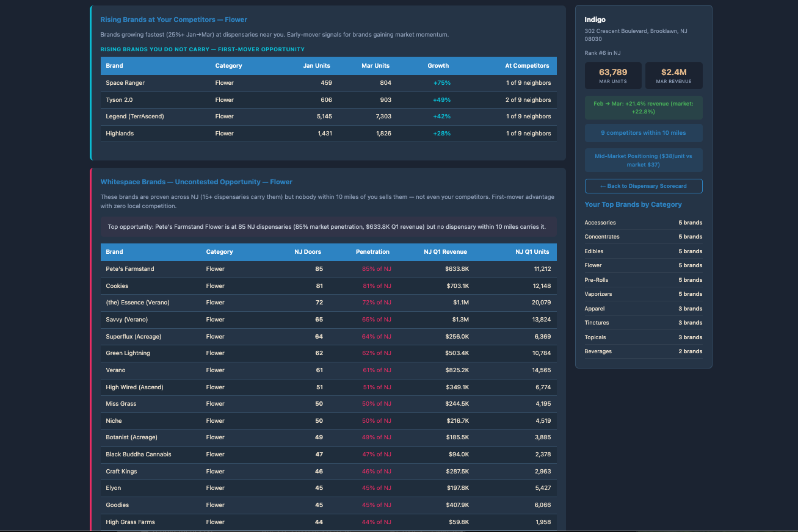Click the 85% of NJ penetration value

tap(377, 269)
